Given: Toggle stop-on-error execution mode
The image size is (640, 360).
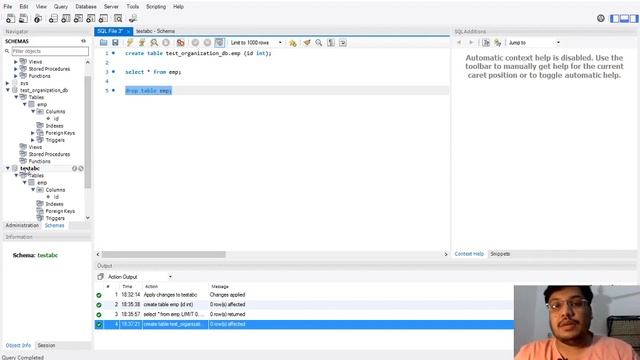Looking at the screenshot, I should click(x=180, y=42).
